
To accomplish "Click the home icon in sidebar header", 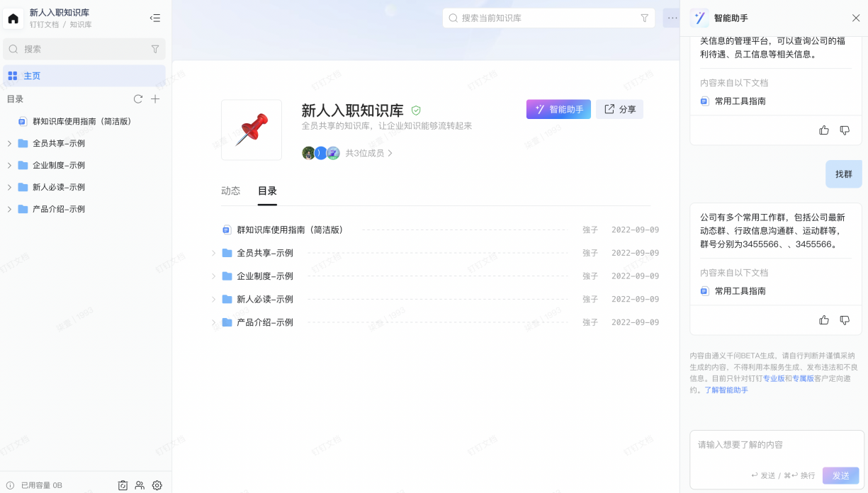I will [x=13, y=18].
